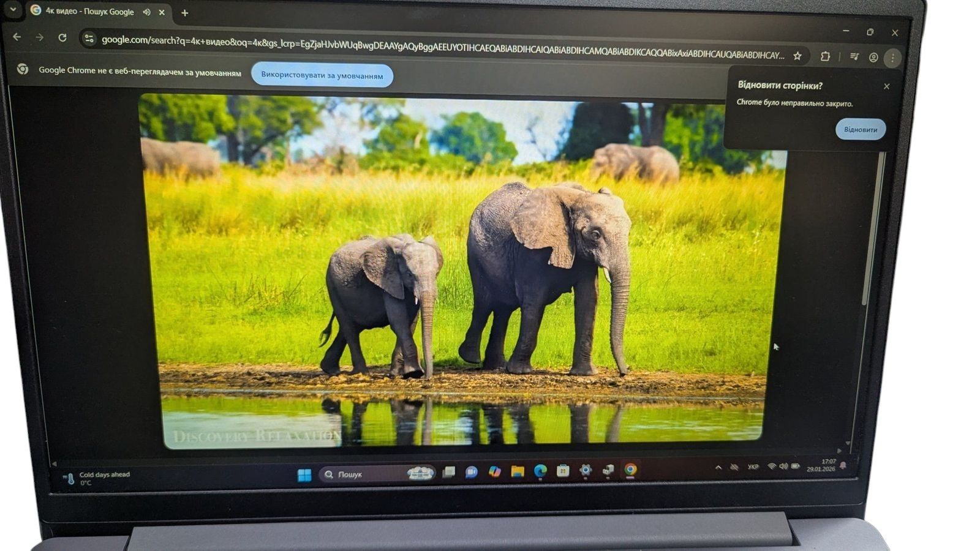This screenshot has width=980, height=551.
Task: Click the 'Використовувати за умовчанням' button
Action: (x=322, y=75)
